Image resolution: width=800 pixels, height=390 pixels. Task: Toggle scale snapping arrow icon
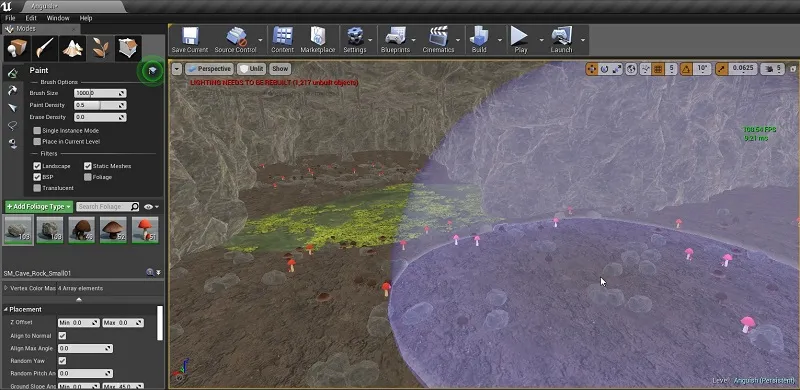coord(721,68)
